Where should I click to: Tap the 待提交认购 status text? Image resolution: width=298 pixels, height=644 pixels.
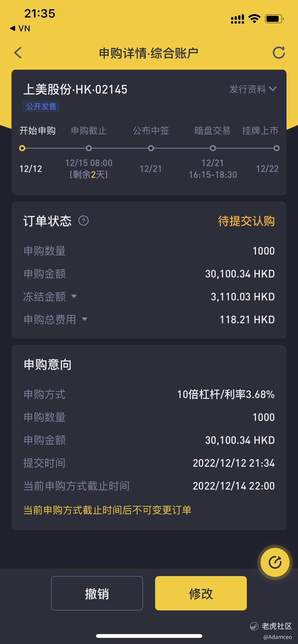point(246,221)
